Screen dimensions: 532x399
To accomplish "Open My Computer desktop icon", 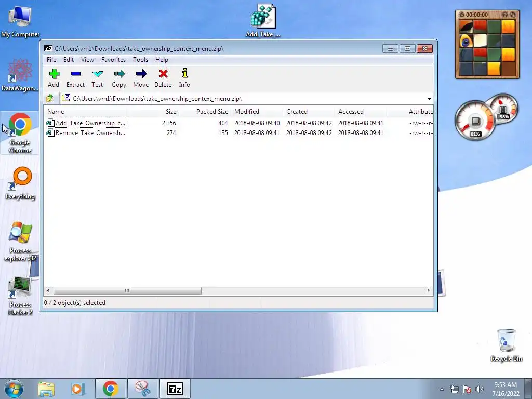I will point(20,21).
